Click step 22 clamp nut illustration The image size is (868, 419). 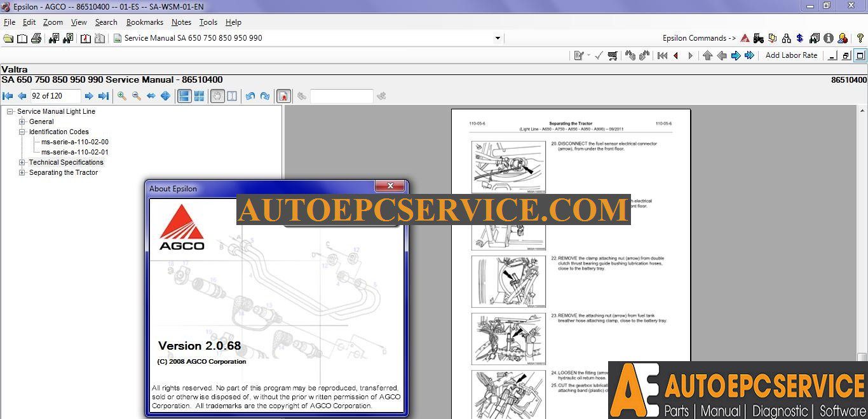point(508,281)
